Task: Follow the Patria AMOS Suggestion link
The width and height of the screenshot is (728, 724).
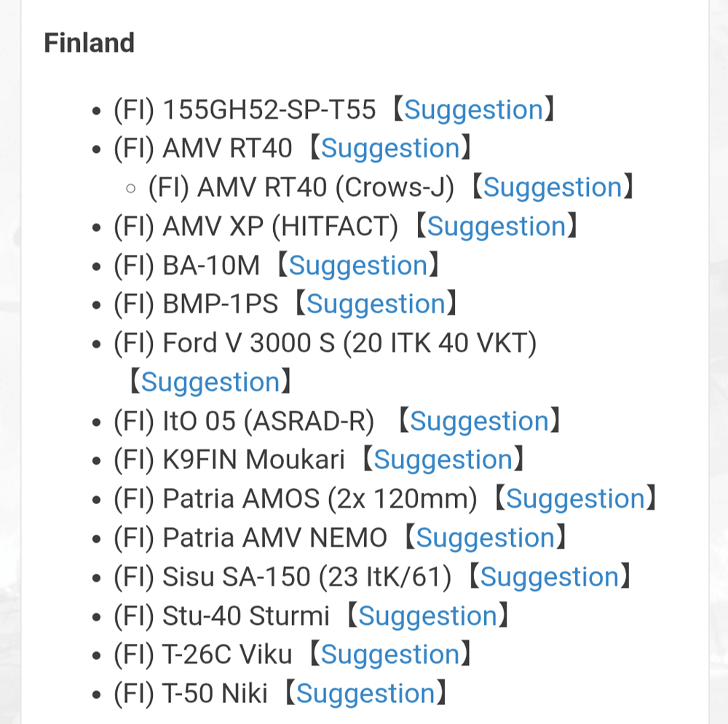Action: click(x=576, y=499)
